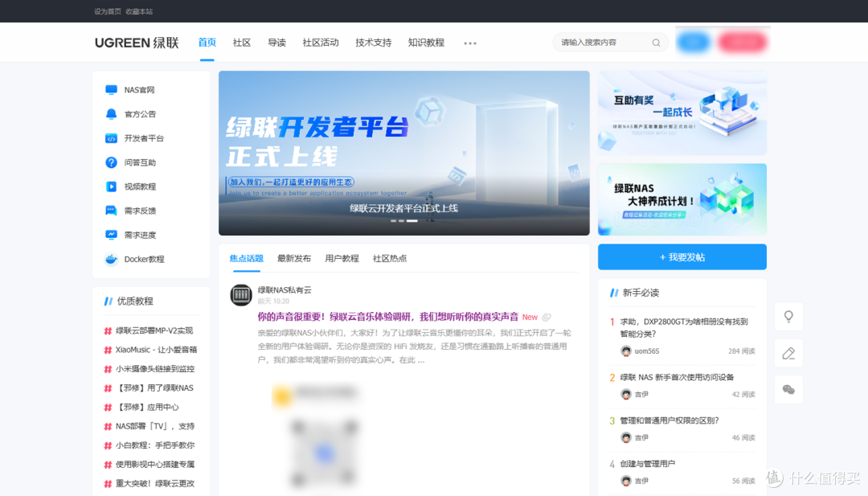Click the search magnifier icon
The image size is (868, 496).
tap(656, 43)
